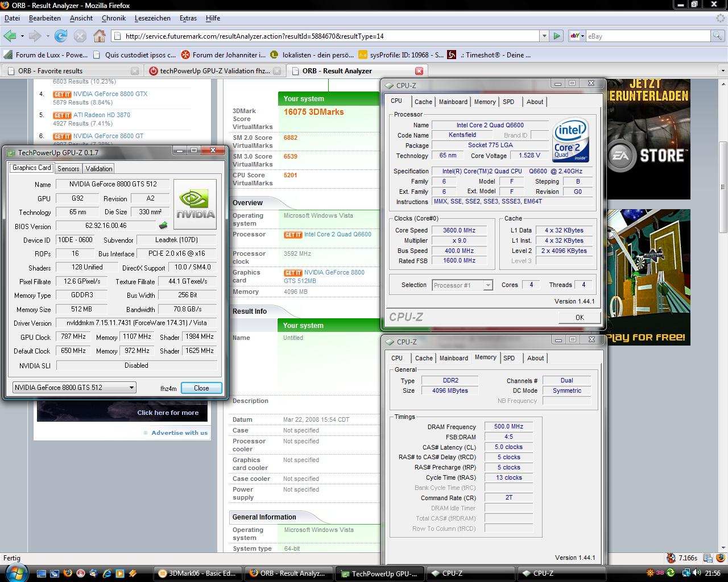Open the About tab in the lower CPU-Z window
This screenshot has height=582, width=728.
click(x=535, y=358)
